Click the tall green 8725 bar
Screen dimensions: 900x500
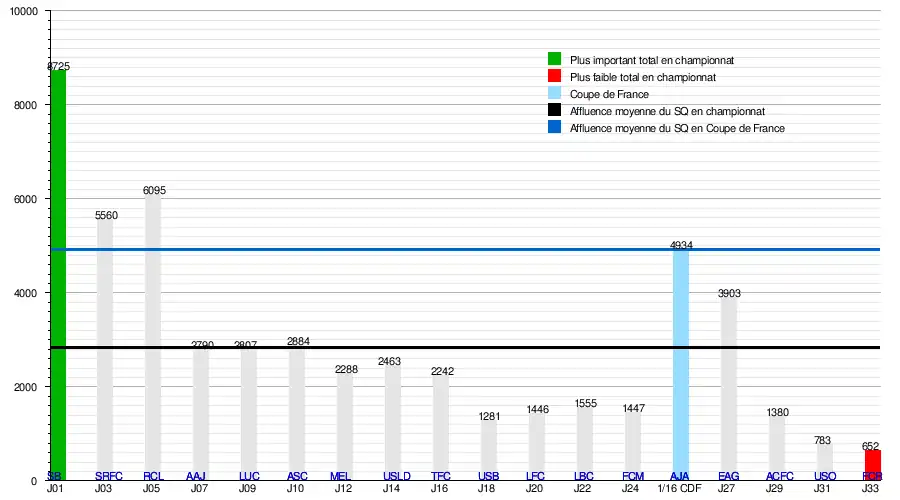click(x=57, y=270)
